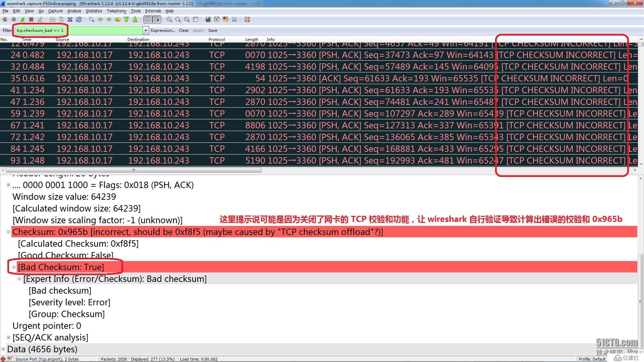This screenshot has height=362, width=644.
Task: Save this capture file icon
Action: 61,19
